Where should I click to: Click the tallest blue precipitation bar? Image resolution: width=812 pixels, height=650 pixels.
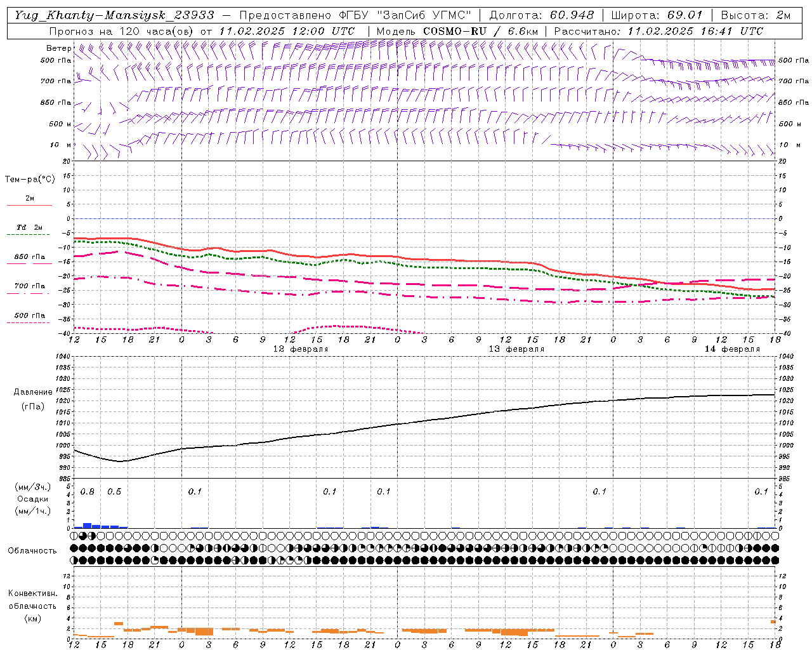tap(88, 526)
